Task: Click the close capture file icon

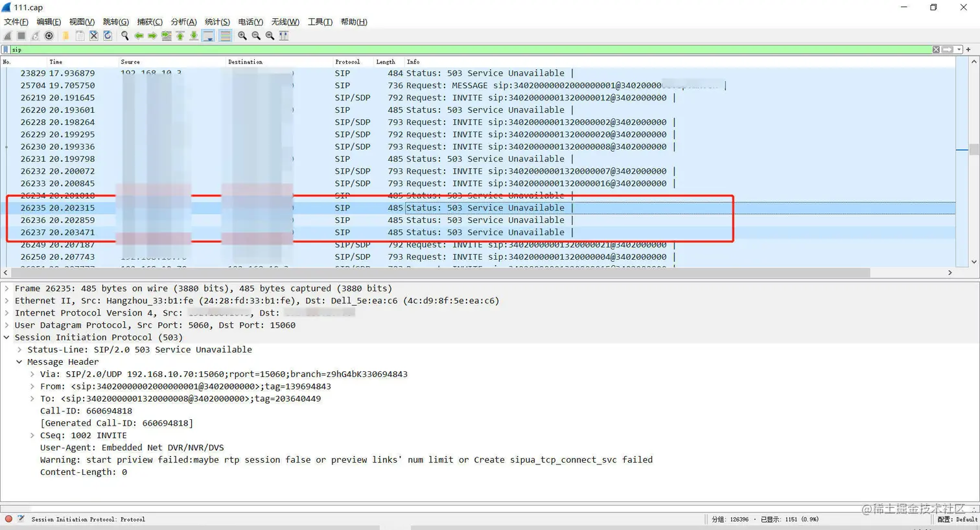Action: click(94, 36)
